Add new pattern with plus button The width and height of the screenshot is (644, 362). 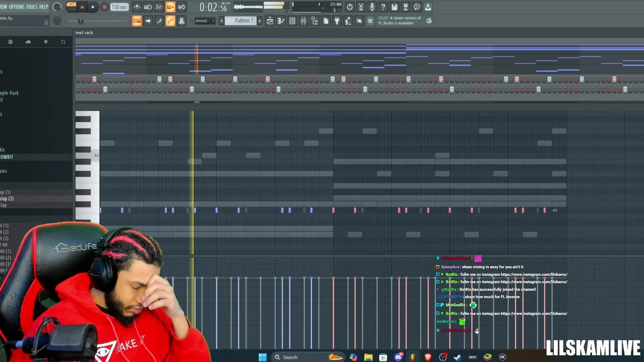[260, 21]
